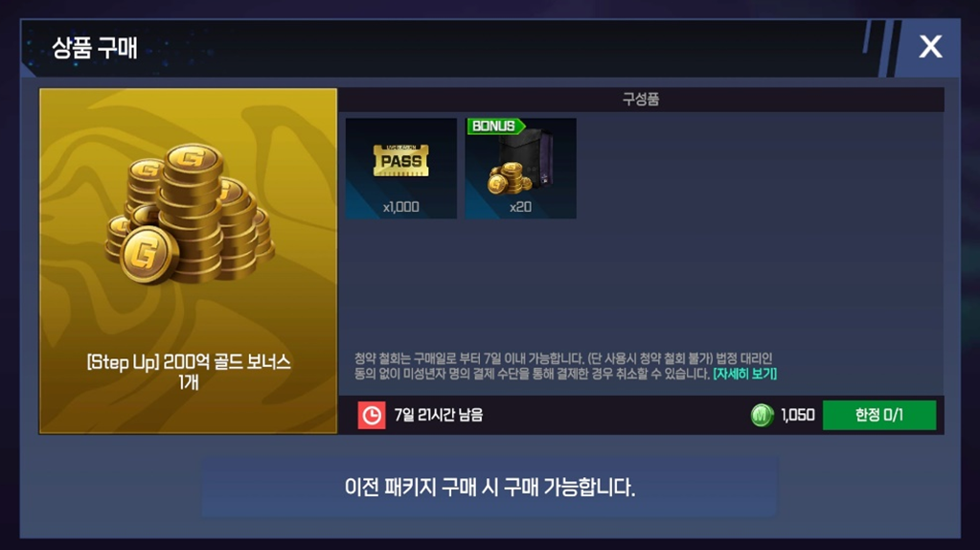
Task: Click the 1,050 price value
Action: [797, 415]
